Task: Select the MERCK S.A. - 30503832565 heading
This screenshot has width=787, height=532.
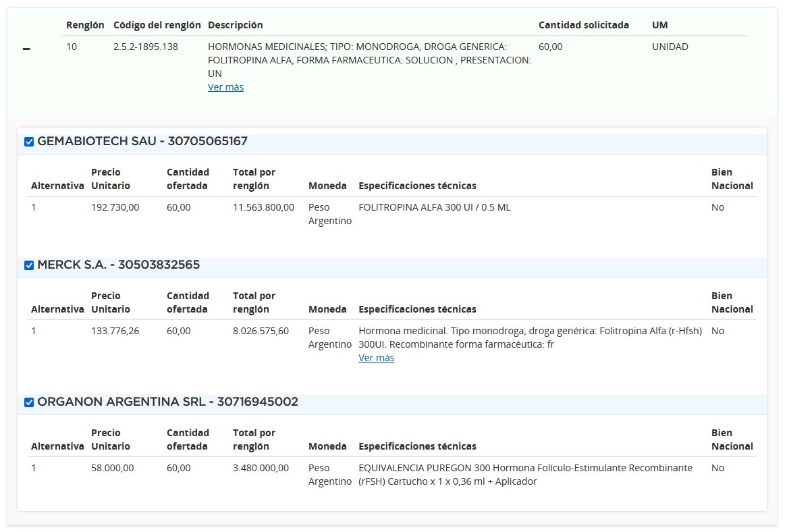Action: (119, 265)
